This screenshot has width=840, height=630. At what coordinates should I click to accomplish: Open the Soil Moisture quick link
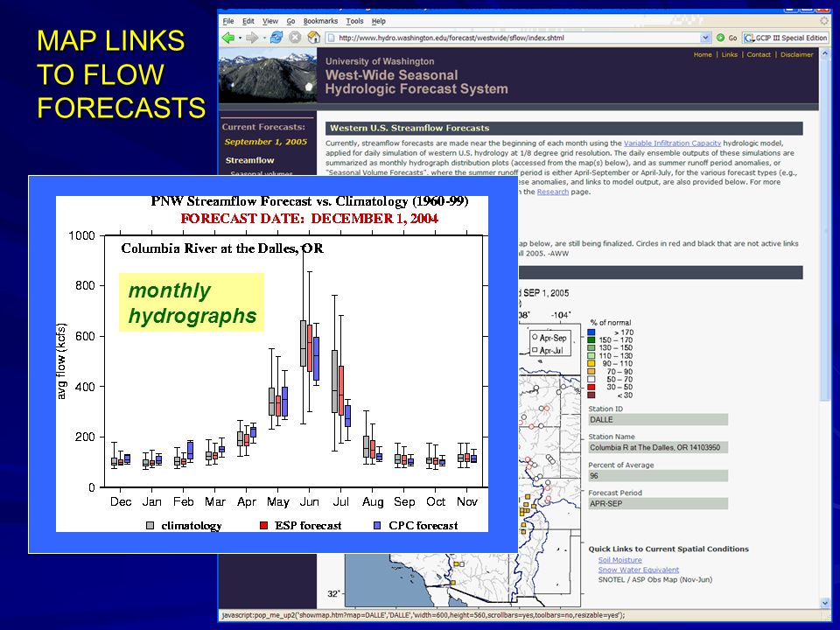619,560
